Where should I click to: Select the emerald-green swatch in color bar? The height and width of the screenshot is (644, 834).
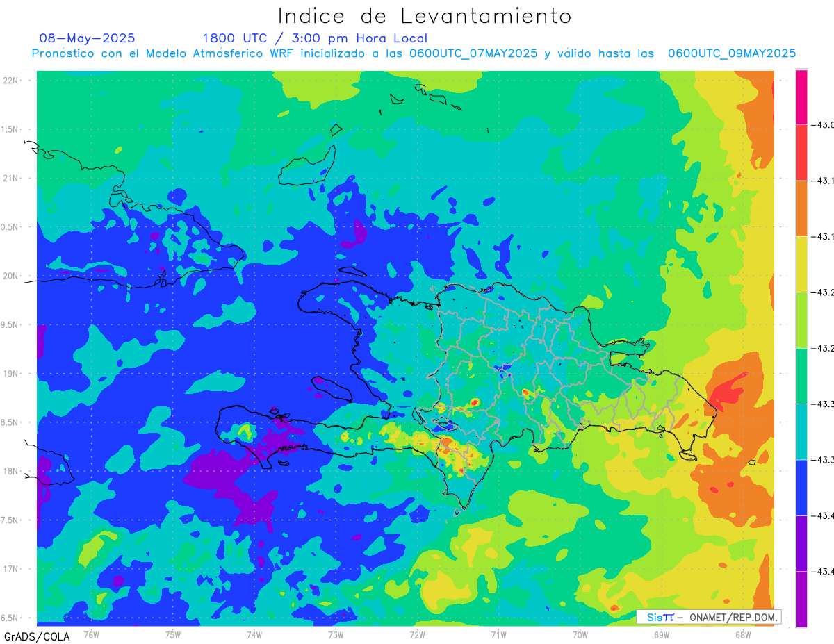(x=801, y=376)
